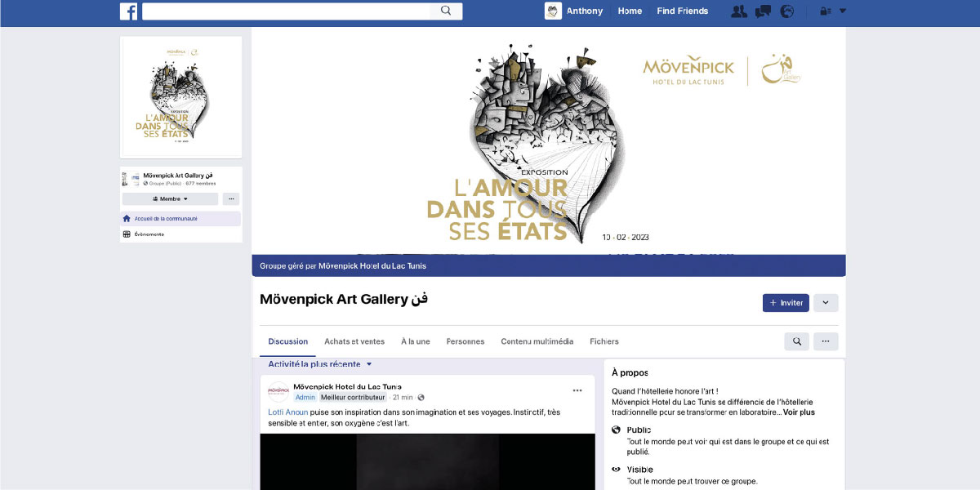980x490 pixels.
Task: Open Activité la plus récente sort dropdown
Action: coord(320,364)
